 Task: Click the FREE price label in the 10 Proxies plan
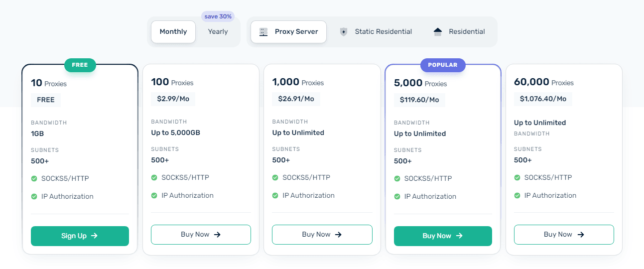pyautogui.click(x=46, y=100)
